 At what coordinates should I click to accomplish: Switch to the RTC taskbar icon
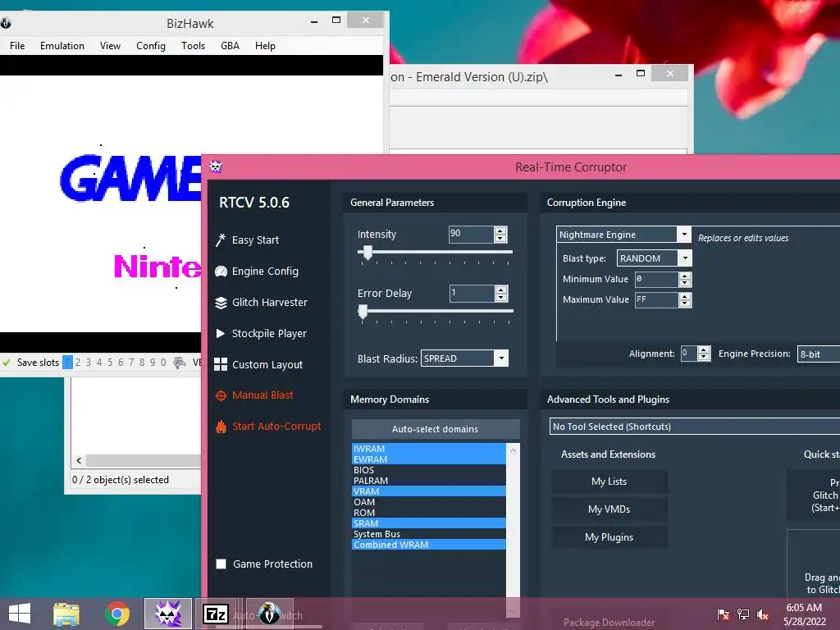tap(168, 614)
